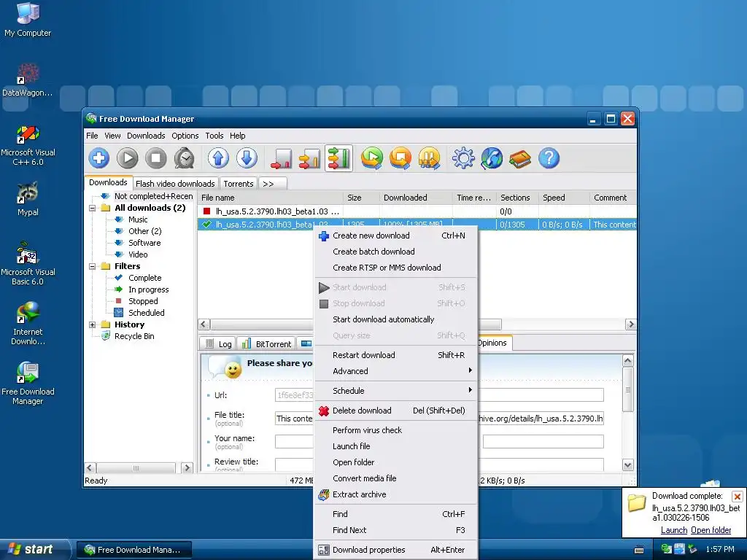The height and width of the screenshot is (560, 747).
Task: Switch to Flash video downloads tab
Action: coord(175,184)
